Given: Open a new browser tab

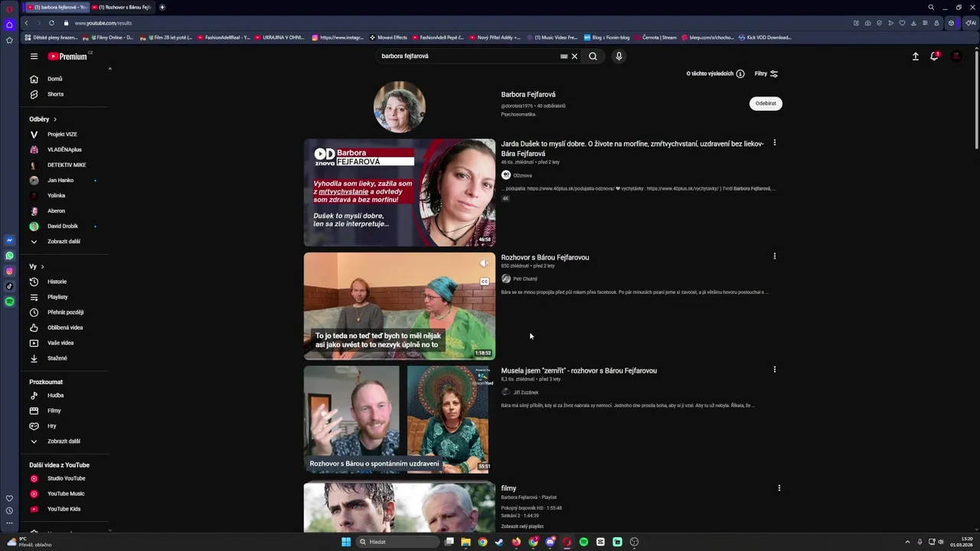Looking at the screenshot, I should pyautogui.click(x=162, y=7).
